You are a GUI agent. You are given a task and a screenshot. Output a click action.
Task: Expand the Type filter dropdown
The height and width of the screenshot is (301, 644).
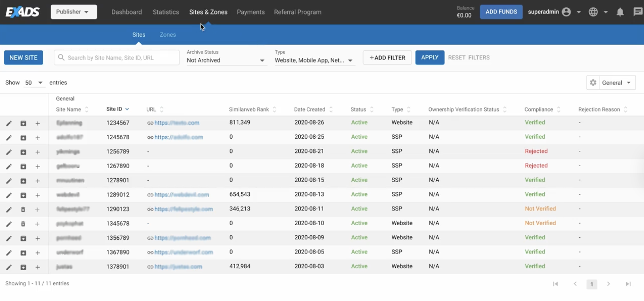tap(315, 60)
